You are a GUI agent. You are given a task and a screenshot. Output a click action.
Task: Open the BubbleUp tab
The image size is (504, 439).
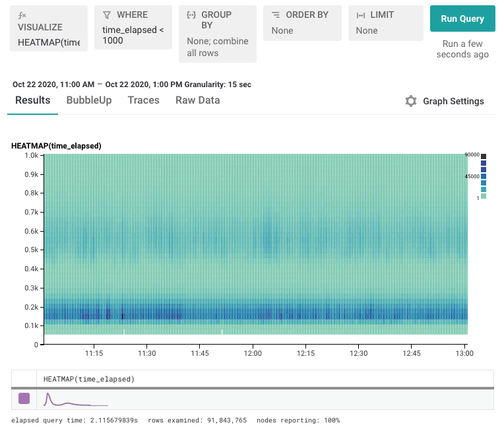(x=89, y=100)
